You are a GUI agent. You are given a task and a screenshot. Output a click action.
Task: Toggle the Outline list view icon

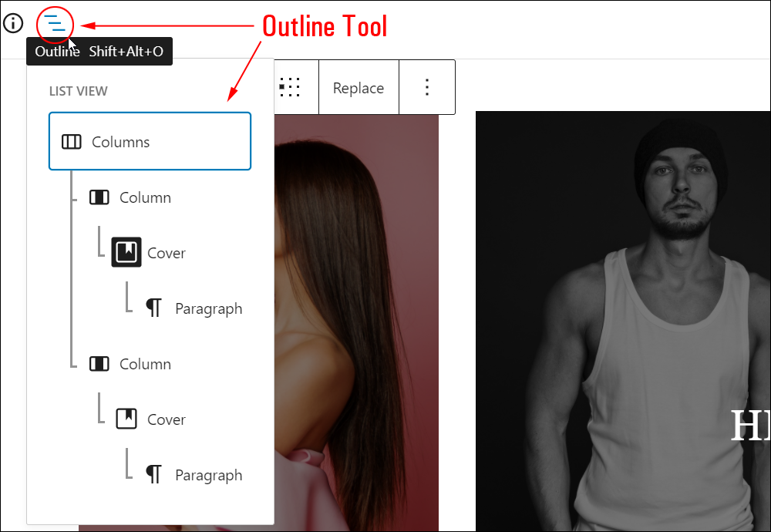pyautogui.click(x=55, y=23)
